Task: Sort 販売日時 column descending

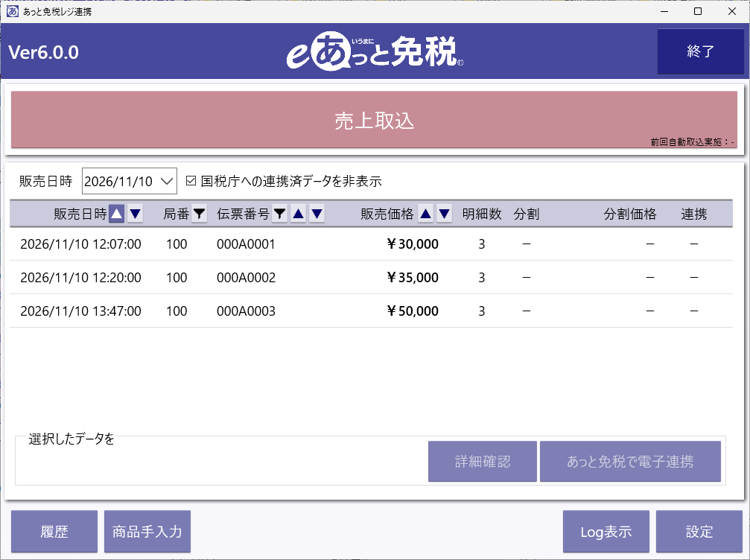Action: click(136, 213)
